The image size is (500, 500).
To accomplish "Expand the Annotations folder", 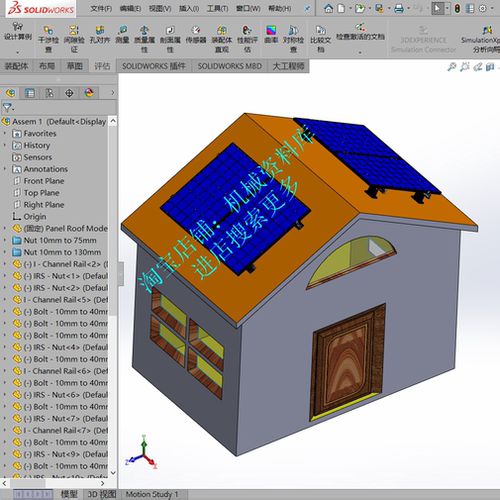I will click(x=5, y=169).
